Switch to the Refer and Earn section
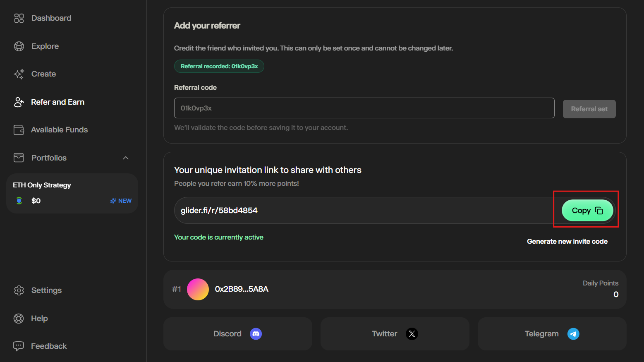 pos(57,102)
